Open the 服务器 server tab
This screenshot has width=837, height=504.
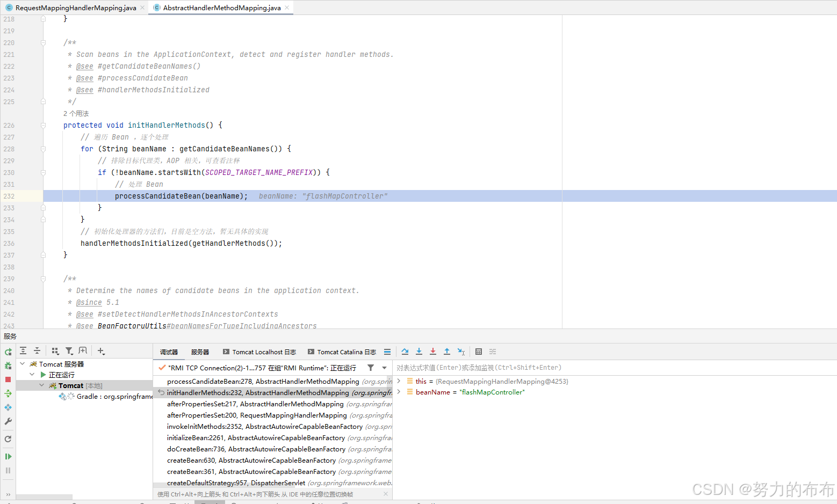[x=200, y=352]
